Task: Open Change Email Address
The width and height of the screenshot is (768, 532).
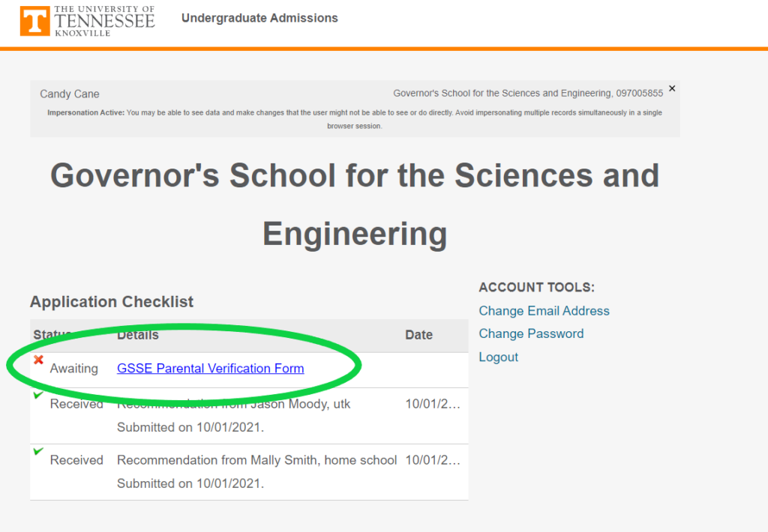Action: tap(544, 310)
